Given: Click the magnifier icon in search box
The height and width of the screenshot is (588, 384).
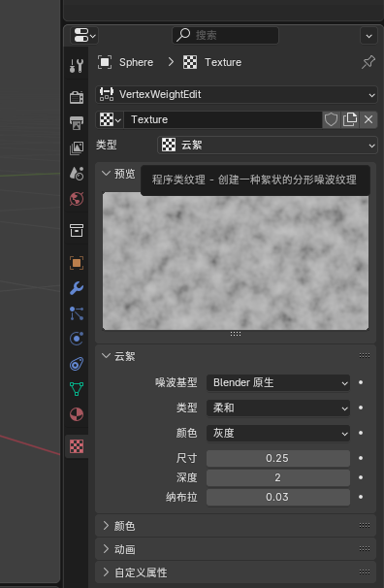Looking at the screenshot, I should [183, 35].
